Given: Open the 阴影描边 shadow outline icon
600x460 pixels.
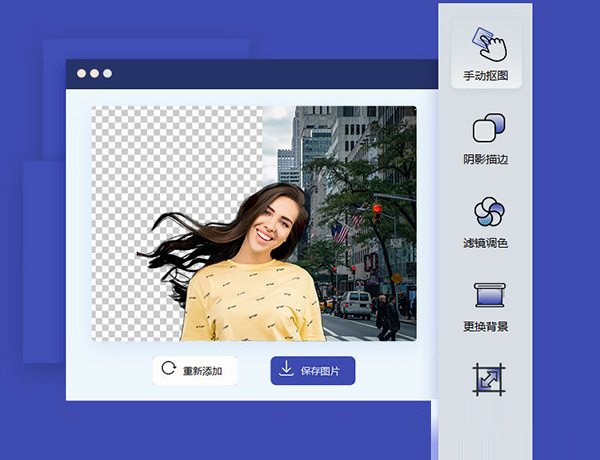Looking at the screenshot, I should coord(489,127).
